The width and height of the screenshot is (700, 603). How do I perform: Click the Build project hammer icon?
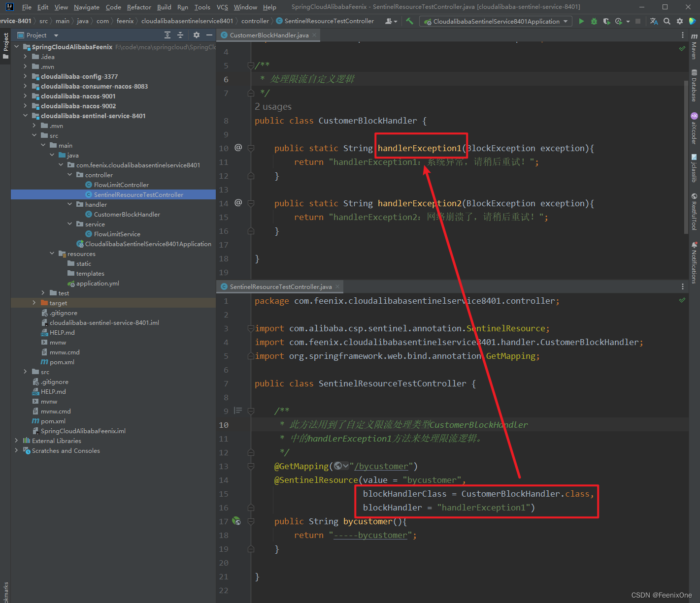[x=409, y=21]
